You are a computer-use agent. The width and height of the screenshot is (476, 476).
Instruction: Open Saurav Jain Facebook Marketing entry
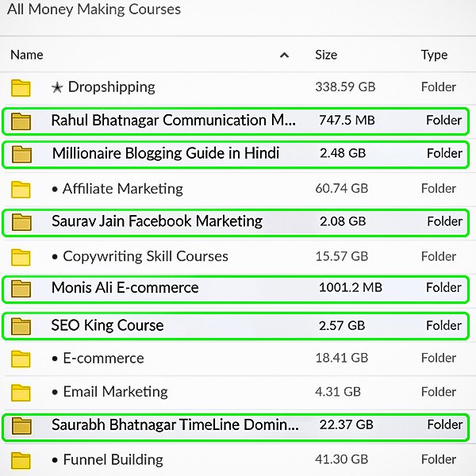click(157, 221)
